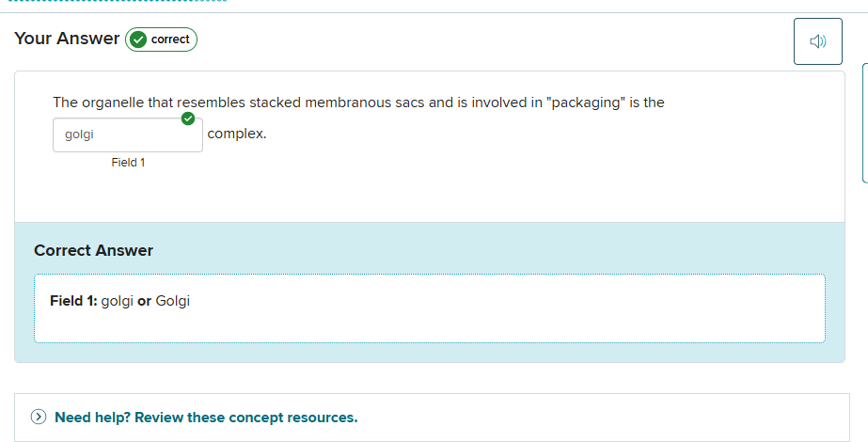This screenshot has width=868, height=442.
Task: Expand the Need help chevron icon
Action: coord(39,418)
